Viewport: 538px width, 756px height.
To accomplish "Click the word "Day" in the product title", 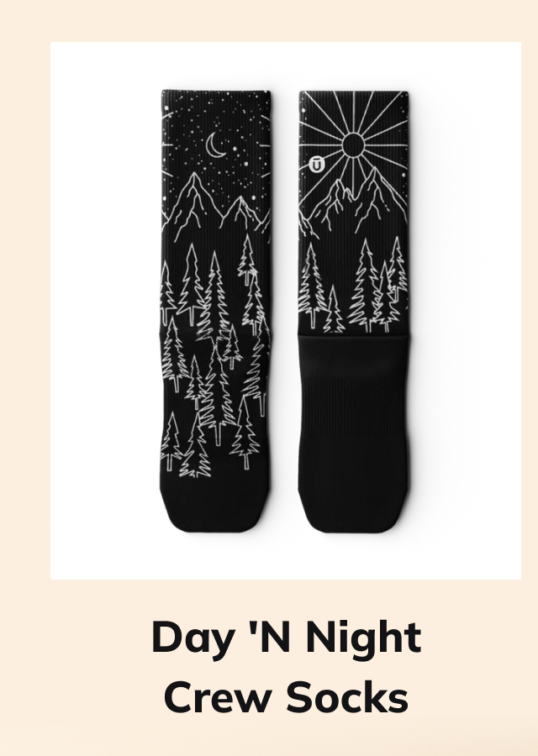I will coord(192,639).
